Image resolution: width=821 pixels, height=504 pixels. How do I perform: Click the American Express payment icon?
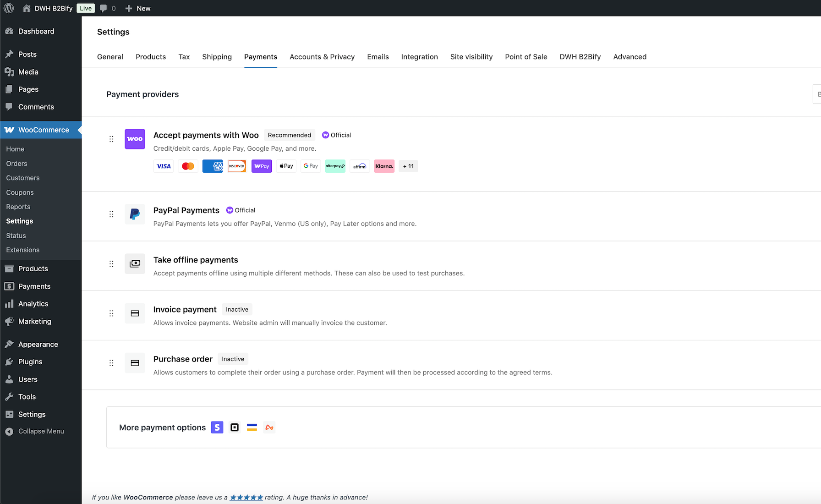coord(213,166)
